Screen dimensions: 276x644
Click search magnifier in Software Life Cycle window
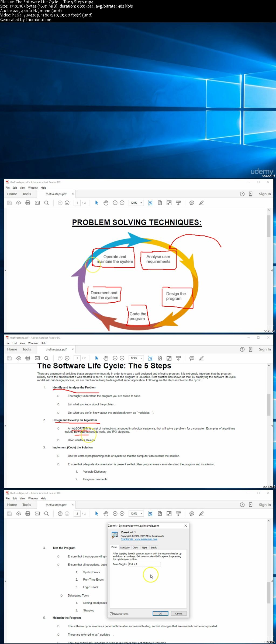(x=46, y=358)
